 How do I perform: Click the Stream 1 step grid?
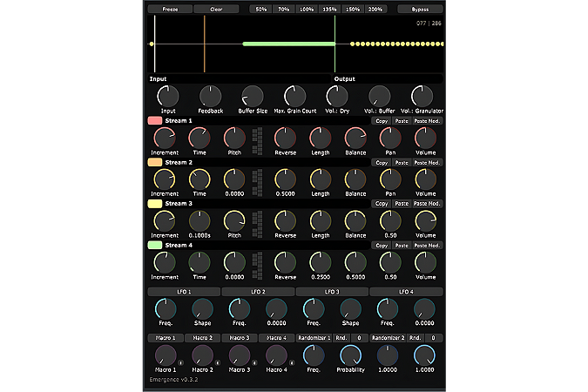pos(257,140)
